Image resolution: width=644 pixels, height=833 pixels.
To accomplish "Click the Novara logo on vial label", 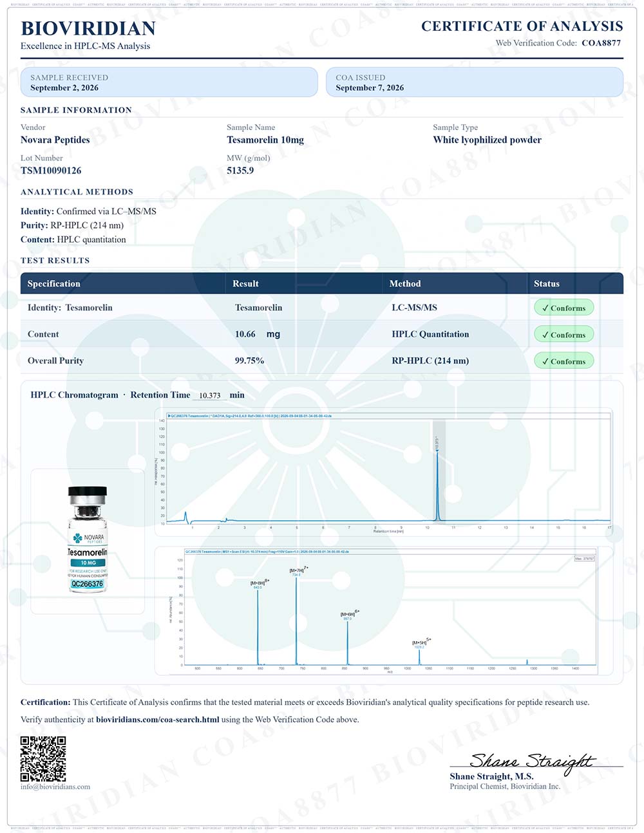I will coord(88,538).
